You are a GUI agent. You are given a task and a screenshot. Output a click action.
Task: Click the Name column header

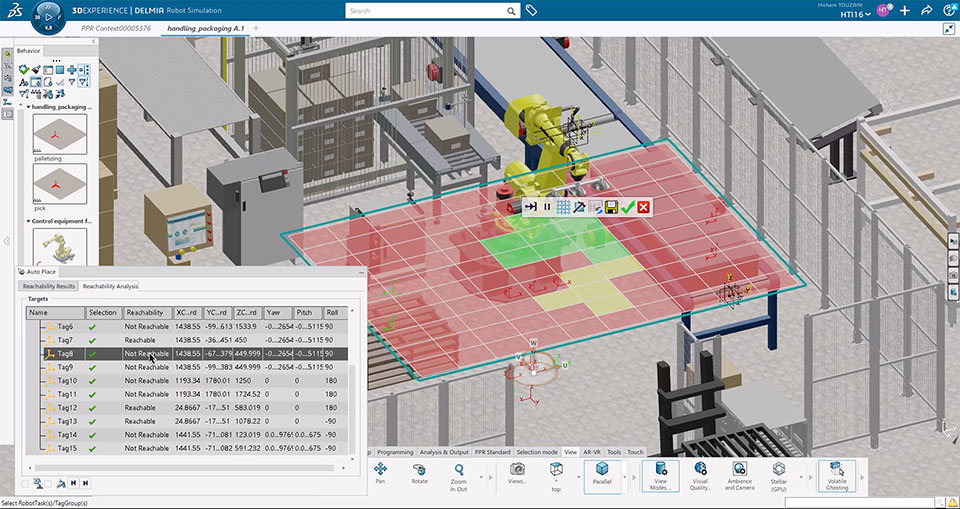pos(55,313)
